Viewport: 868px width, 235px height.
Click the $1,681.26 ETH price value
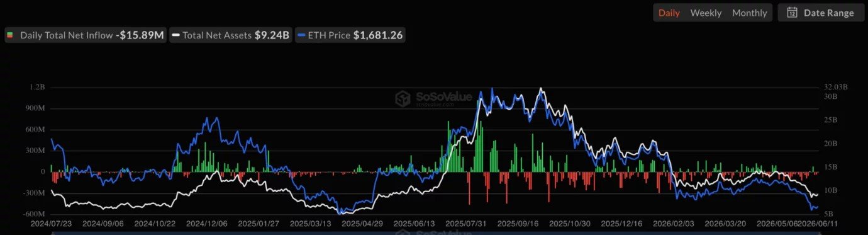(x=377, y=35)
